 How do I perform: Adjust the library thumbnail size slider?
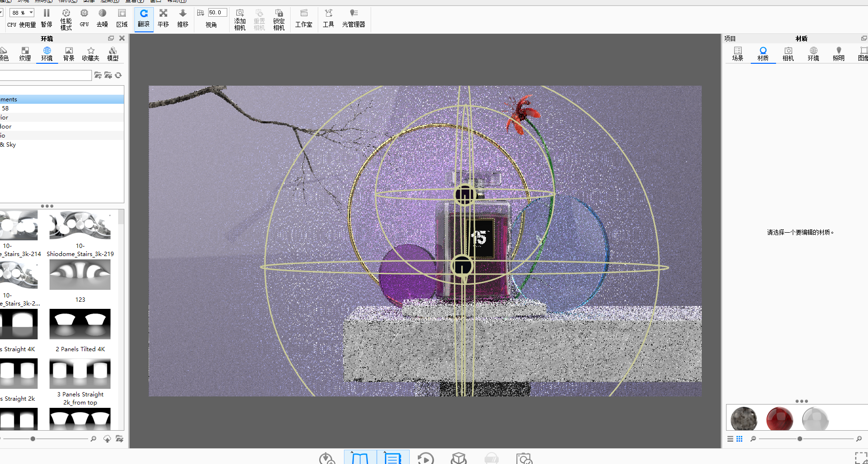click(33, 439)
